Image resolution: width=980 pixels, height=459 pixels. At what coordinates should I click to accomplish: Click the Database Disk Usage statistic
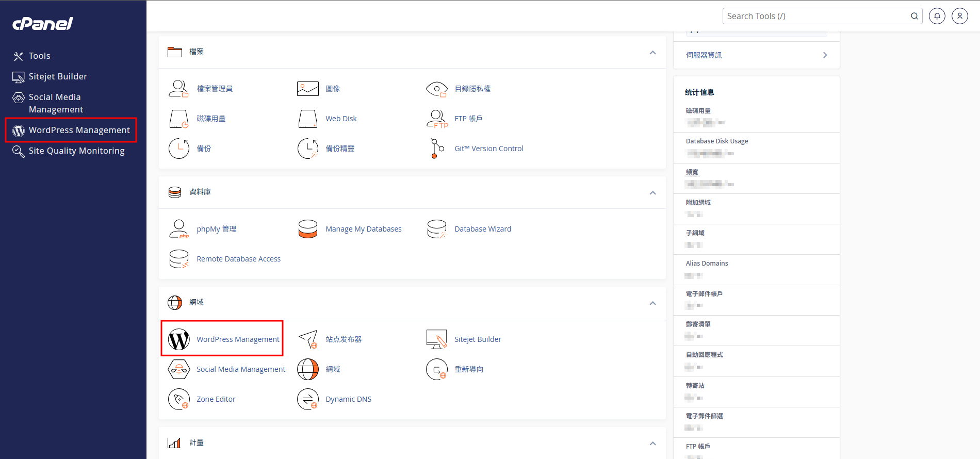(717, 141)
